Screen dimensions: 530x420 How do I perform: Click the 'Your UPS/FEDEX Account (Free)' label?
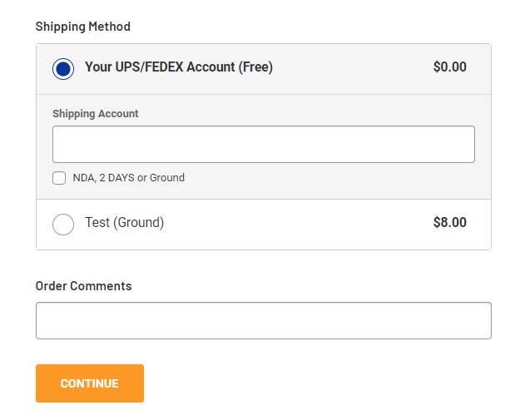click(179, 67)
